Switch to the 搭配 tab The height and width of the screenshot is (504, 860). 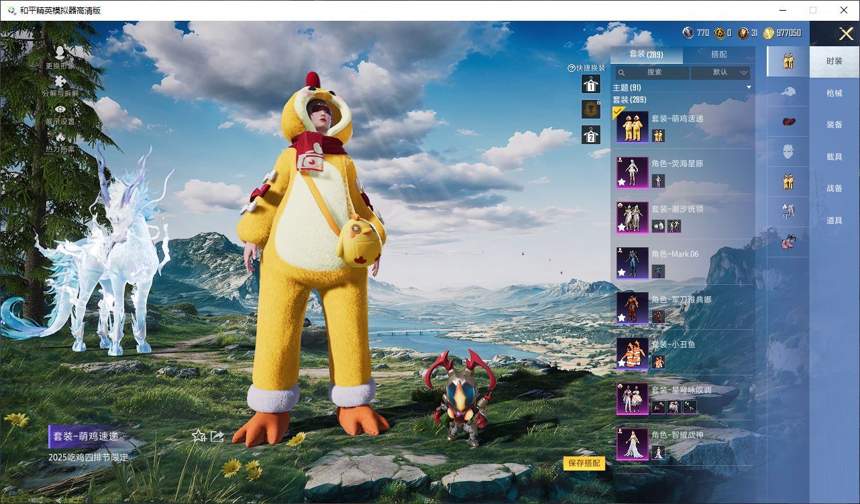pyautogui.click(x=718, y=54)
